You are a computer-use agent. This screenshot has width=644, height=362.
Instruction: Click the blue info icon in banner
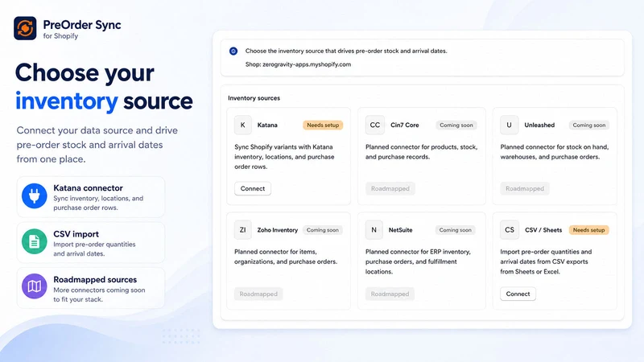pos(233,51)
